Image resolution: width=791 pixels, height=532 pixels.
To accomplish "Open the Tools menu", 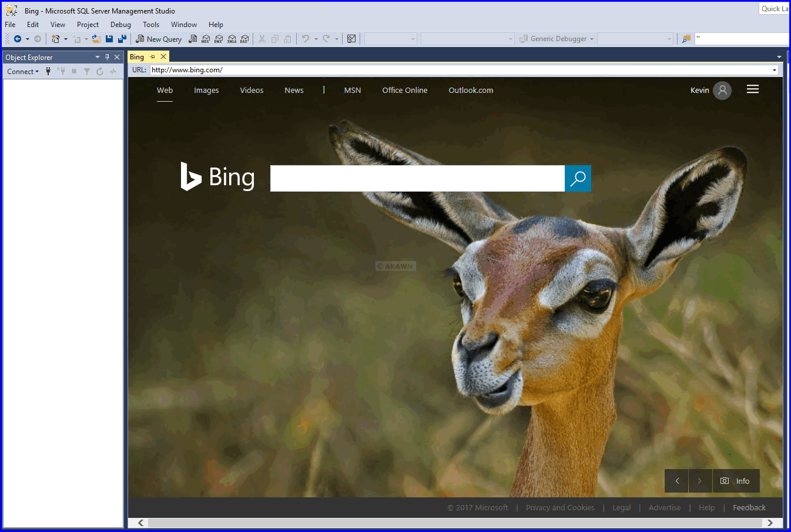I will point(151,25).
